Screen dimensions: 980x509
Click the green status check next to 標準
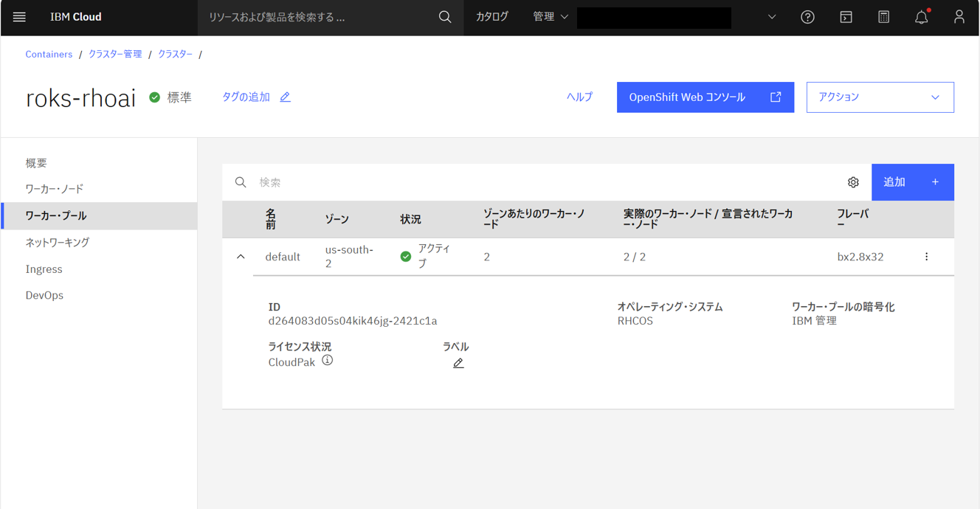[x=154, y=97]
